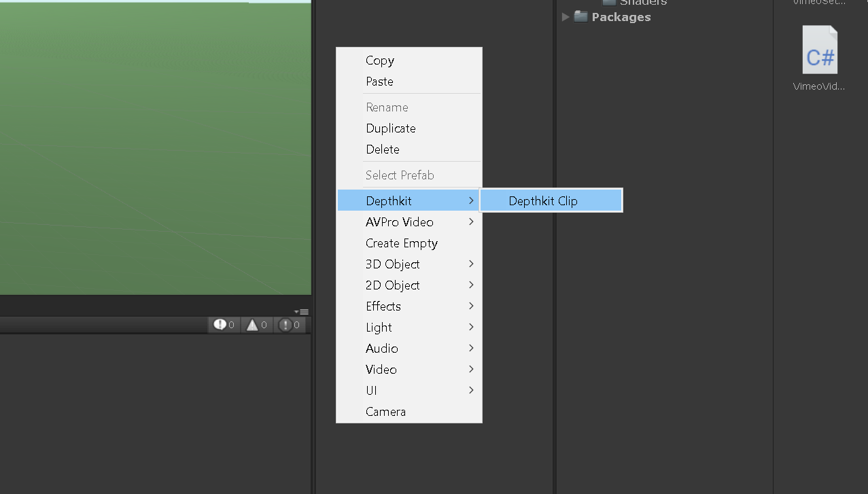This screenshot has height=494, width=868.
Task: Click Duplicate in the context menu
Action: point(390,128)
